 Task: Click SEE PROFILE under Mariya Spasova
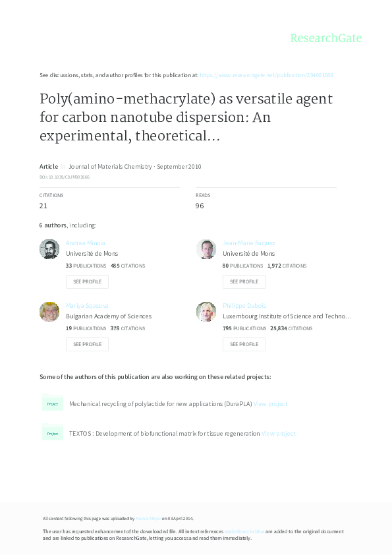(87, 344)
